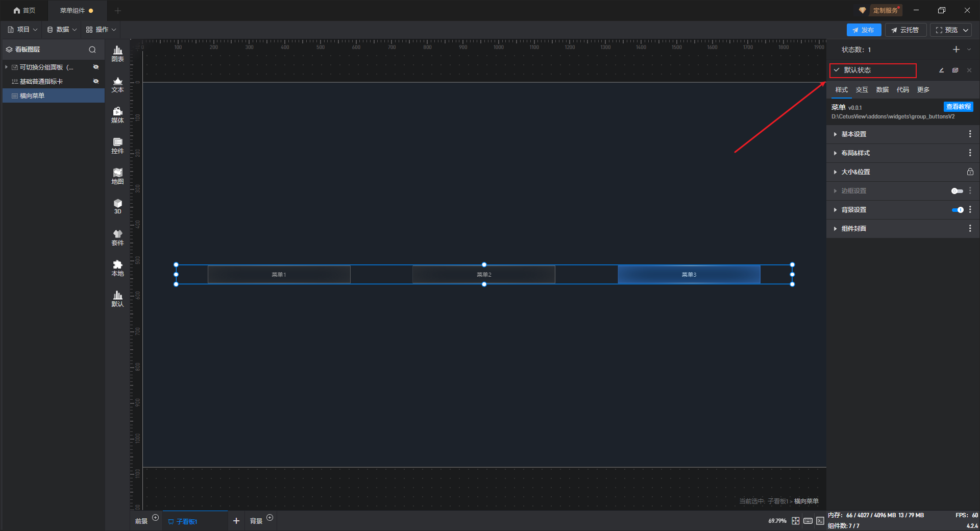Screen dimensions: 980x531
Task: Search layers in the 看板图层 panel
Action: pos(92,50)
